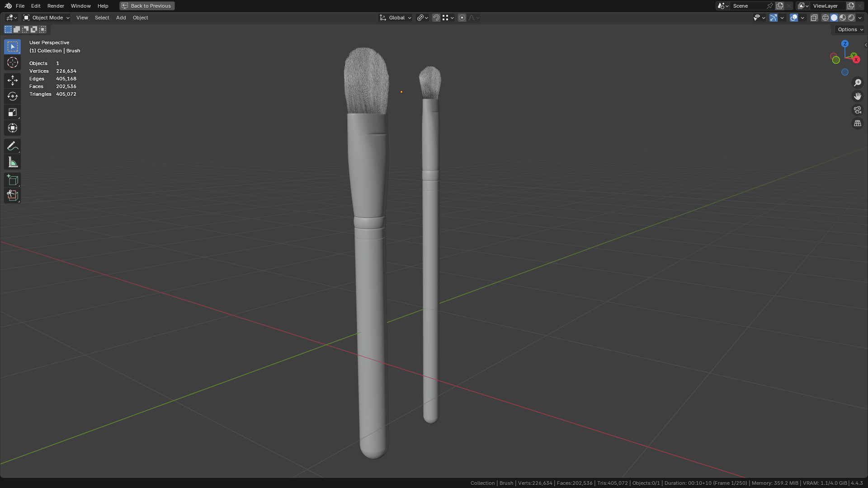The image size is (868, 488).
Task: Select the Scale tool
Action: 12,113
